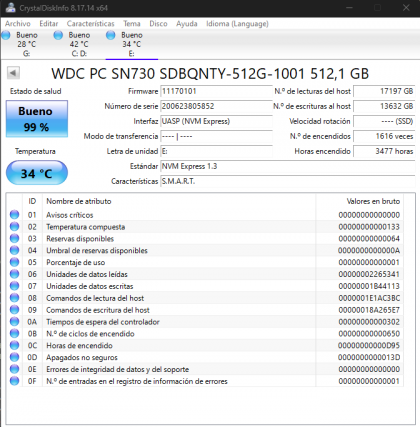Click the Interfaz field UASP (NVM Express)
Image resolution: width=420 pixels, height=427 pixels.
(216, 121)
